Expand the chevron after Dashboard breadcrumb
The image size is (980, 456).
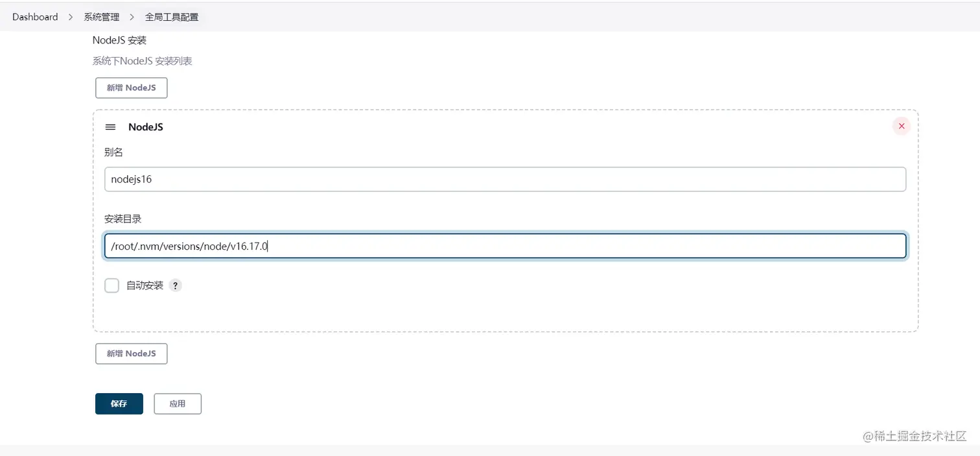pos(71,17)
